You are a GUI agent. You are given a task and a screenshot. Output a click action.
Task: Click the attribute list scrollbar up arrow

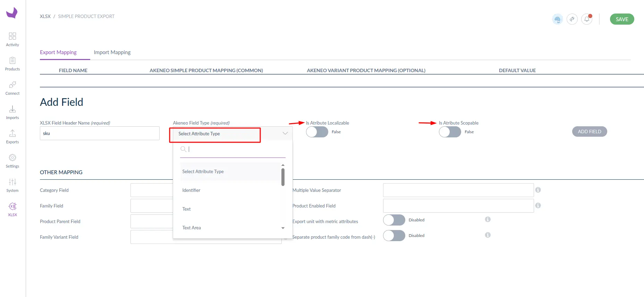point(283,165)
